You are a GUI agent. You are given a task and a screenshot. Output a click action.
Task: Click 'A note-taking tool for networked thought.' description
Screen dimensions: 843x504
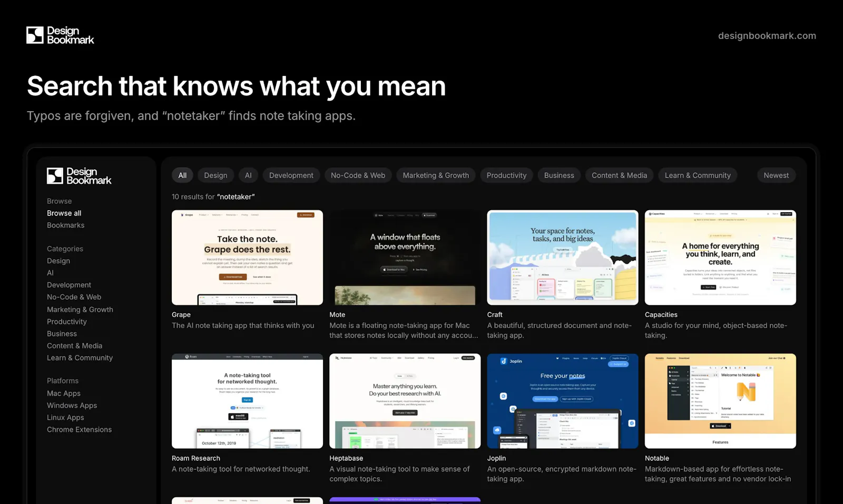pos(241,469)
